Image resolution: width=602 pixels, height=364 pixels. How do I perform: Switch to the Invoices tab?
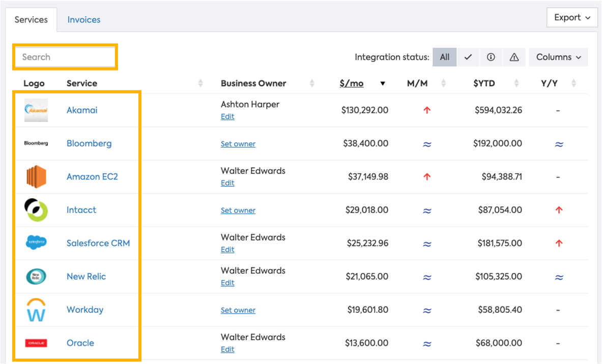point(83,19)
